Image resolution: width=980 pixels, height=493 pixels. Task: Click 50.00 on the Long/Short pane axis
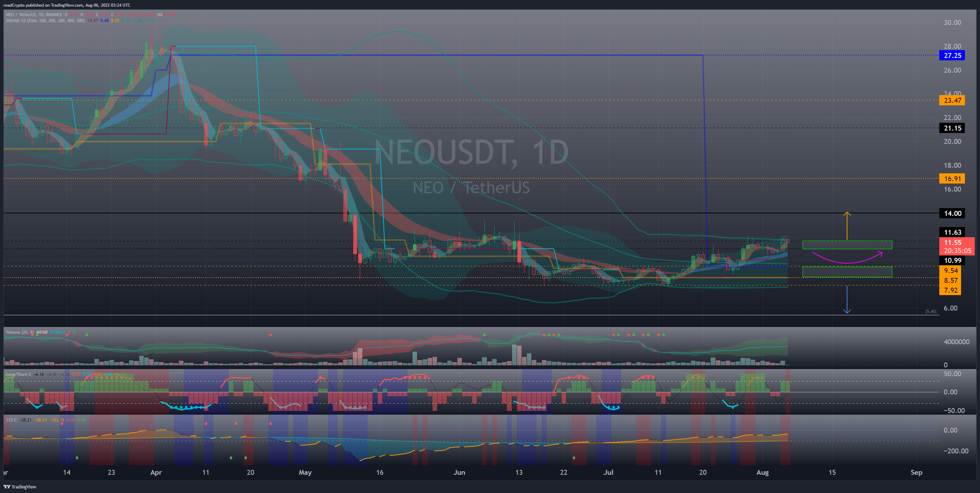tap(952, 374)
